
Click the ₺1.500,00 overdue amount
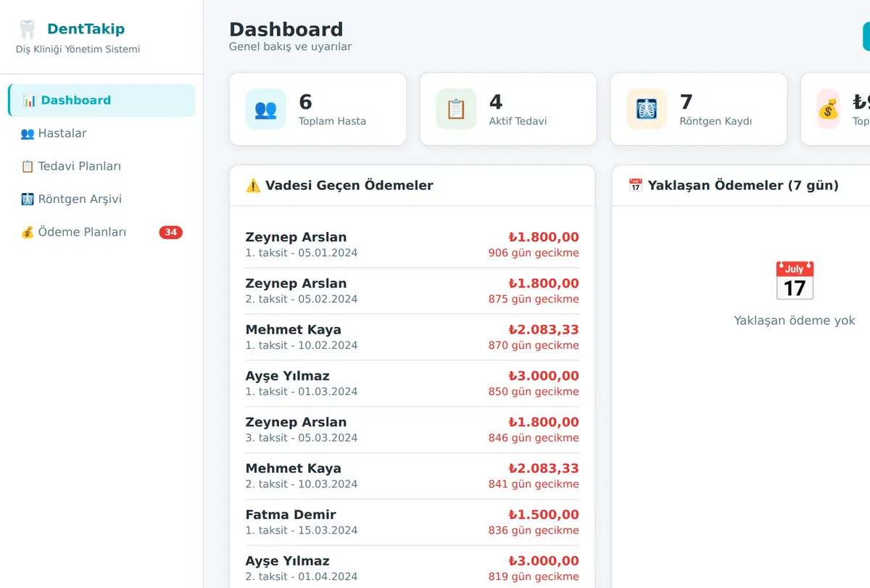coord(544,515)
